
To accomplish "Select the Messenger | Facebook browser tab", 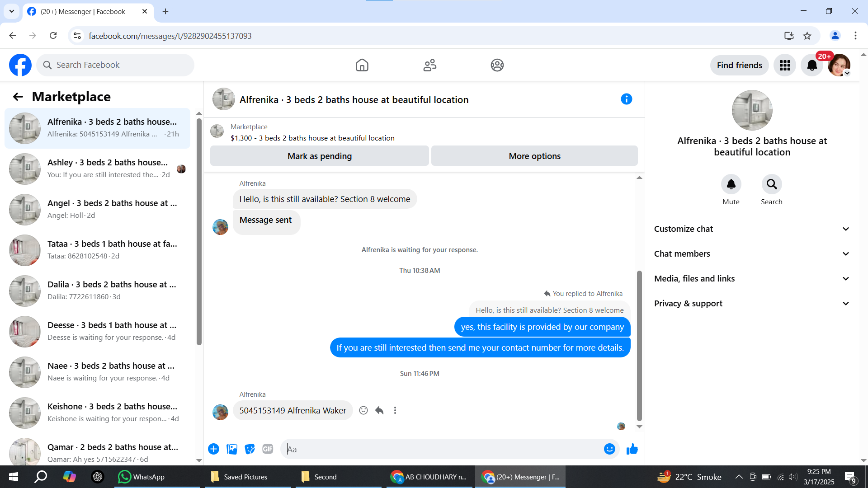I will [x=88, y=12].
